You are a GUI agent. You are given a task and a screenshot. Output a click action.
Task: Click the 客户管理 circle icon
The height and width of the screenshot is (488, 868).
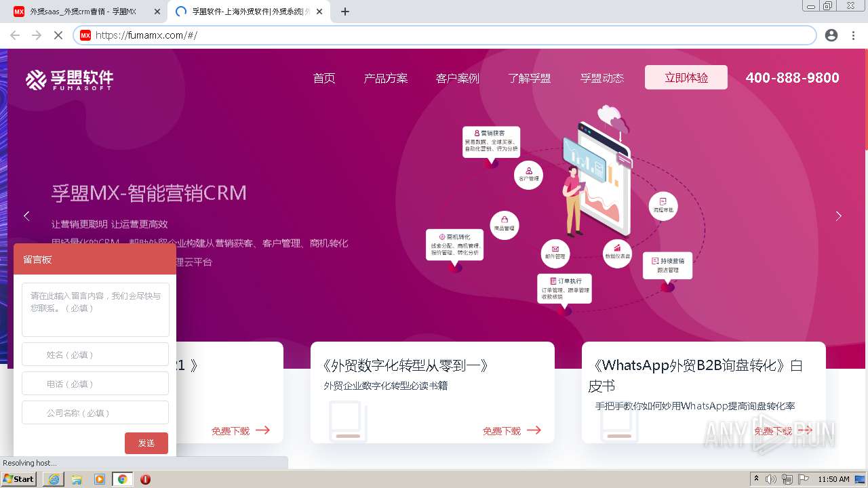click(528, 174)
